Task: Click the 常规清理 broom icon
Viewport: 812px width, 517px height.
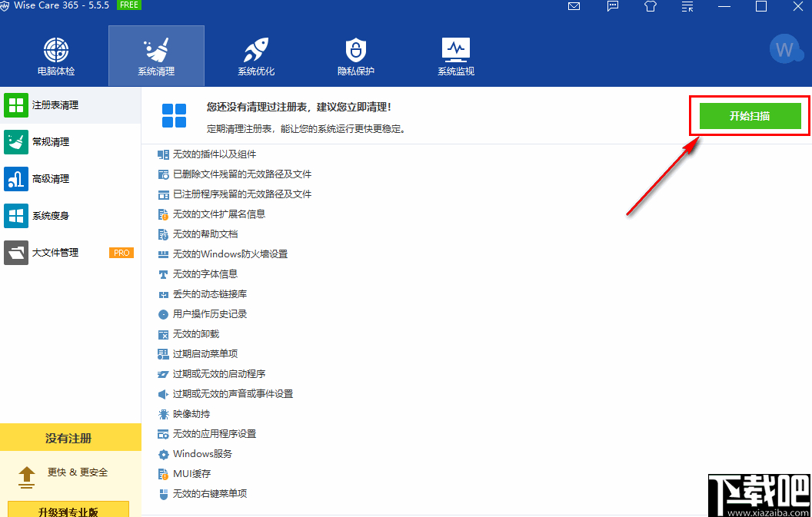Action: click(16, 142)
